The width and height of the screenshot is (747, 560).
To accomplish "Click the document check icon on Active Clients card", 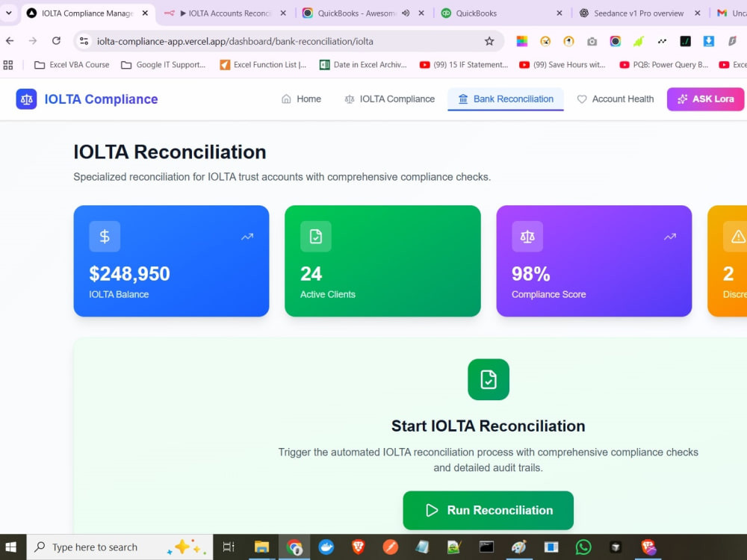I will coord(316,236).
